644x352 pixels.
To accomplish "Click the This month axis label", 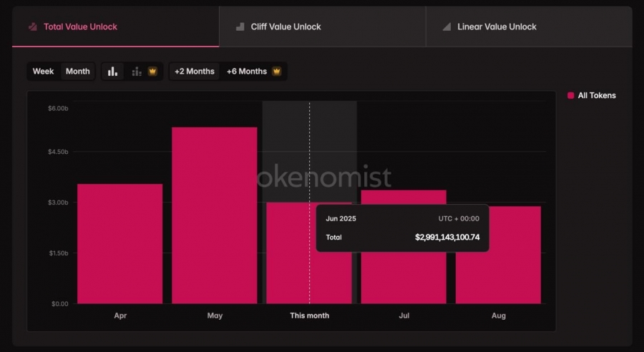I will pyautogui.click(x=309, y=316).
